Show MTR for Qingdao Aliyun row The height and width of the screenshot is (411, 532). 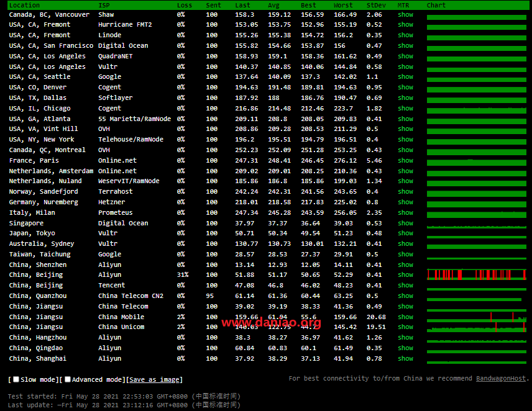coord(405,348)
